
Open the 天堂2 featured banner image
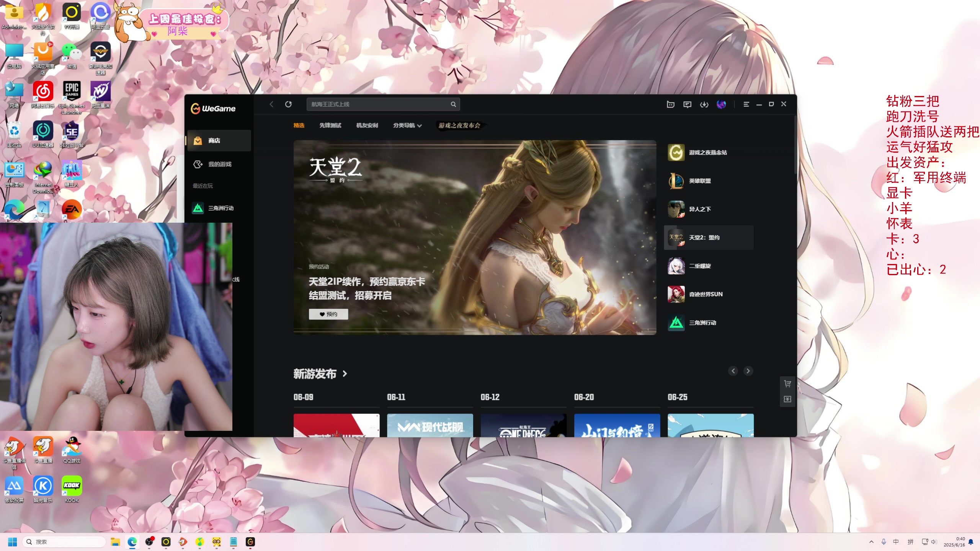pyautogui.click(x=475, y=237)
